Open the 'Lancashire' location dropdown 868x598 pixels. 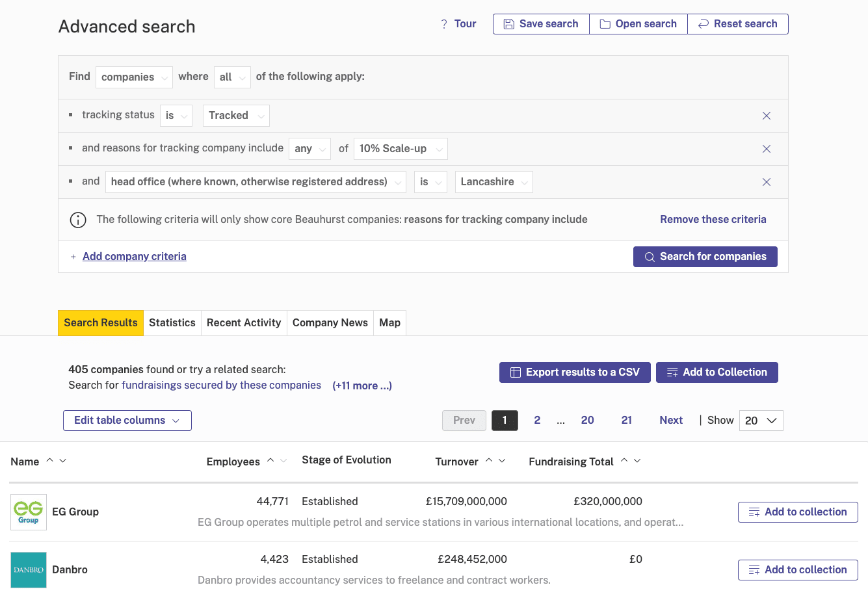coord(493,182)
